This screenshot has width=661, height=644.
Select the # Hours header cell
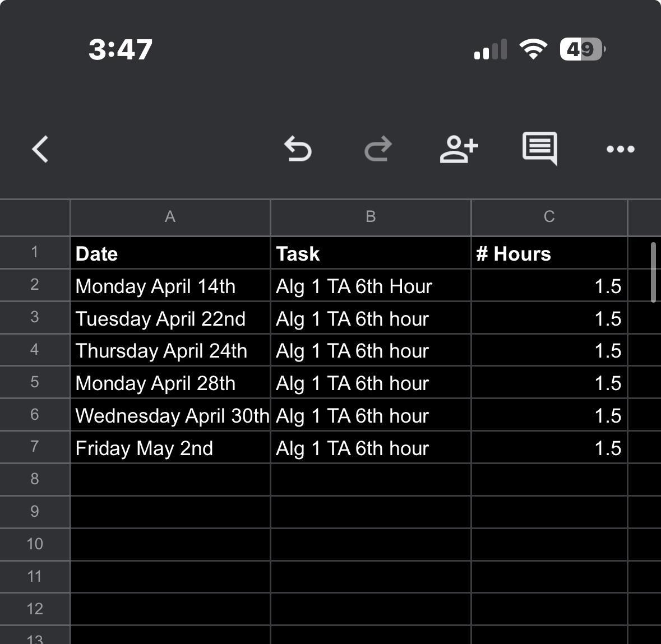[x=549, y=253]
